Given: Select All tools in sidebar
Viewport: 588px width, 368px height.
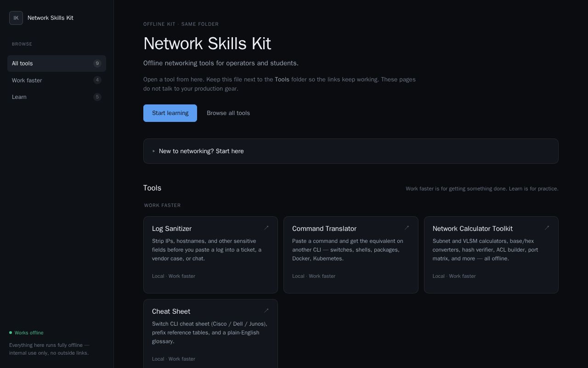Looking at the screenshot, I should click(57, 63).
